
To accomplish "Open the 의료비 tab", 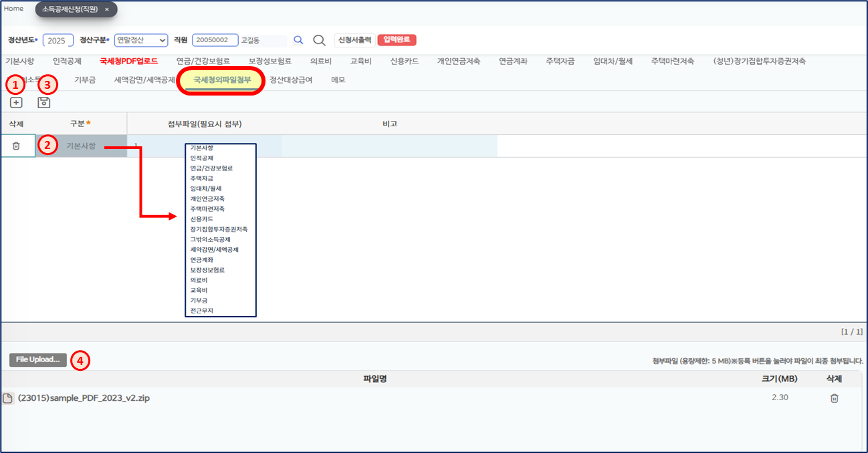I will 321,61.
